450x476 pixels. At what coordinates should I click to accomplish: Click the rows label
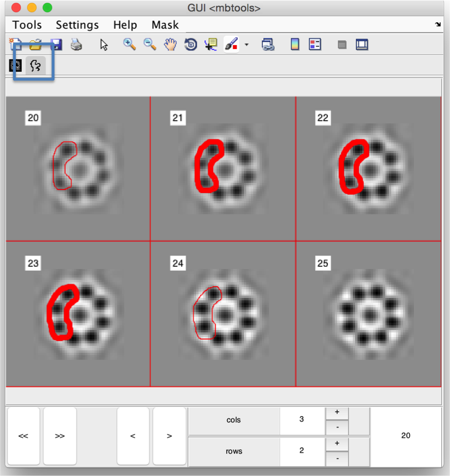pyautogui.click(x=234, y=451)
